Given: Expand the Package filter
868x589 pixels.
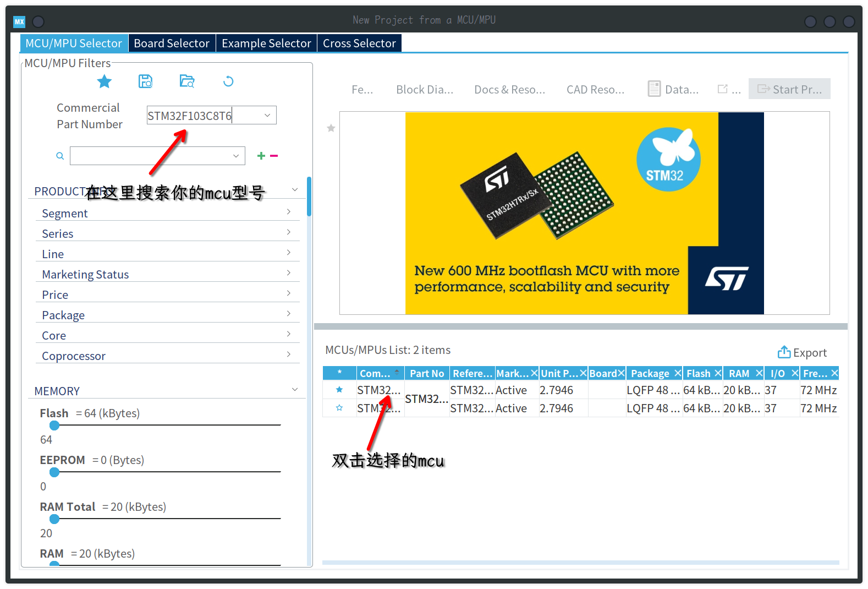Looking at the screenshot, I should click(289, 314).
